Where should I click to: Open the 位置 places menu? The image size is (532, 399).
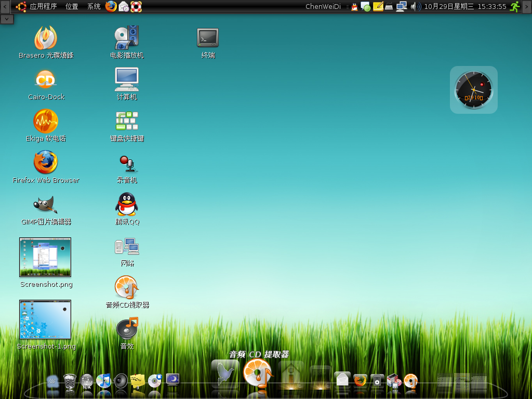pos(72,6)
